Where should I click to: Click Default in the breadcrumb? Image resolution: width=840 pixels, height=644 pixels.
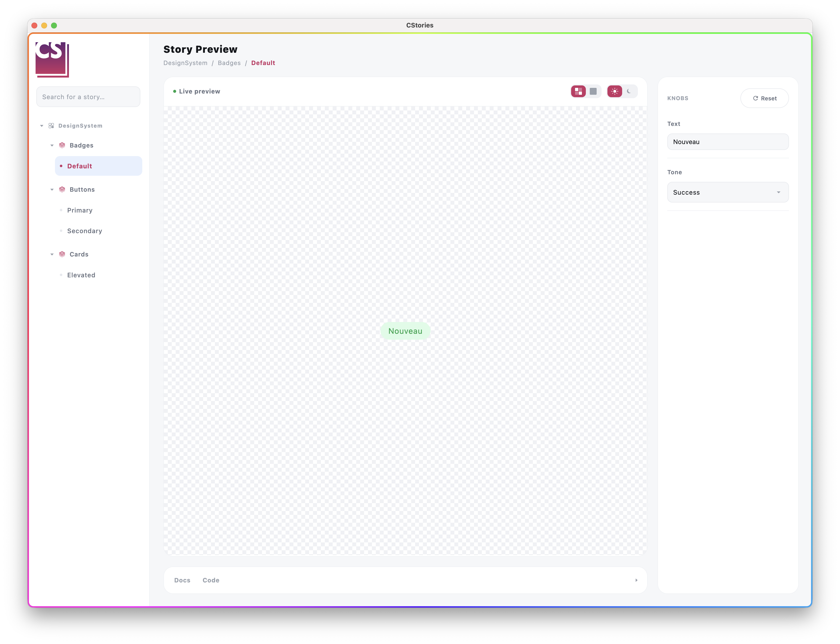coord(263,63)
